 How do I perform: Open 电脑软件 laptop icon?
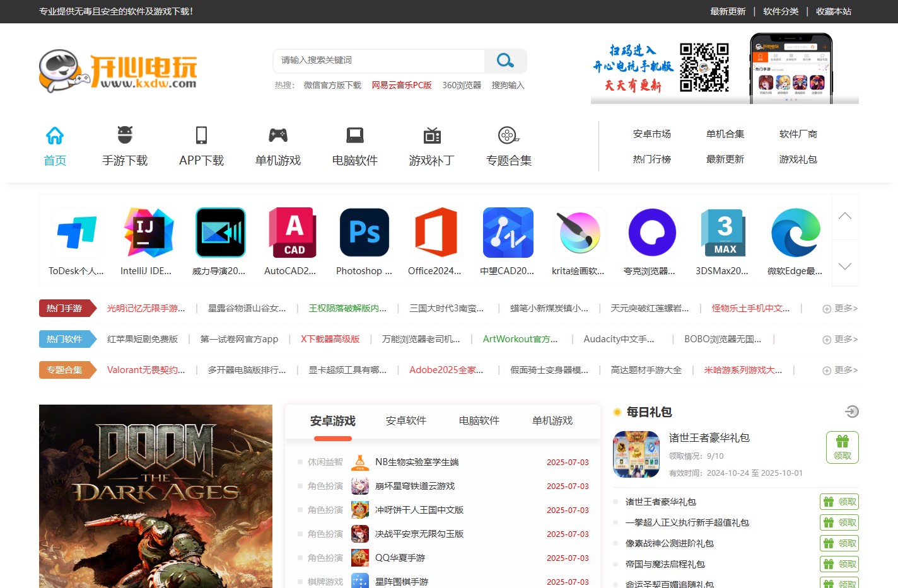(x=355, y=135)
